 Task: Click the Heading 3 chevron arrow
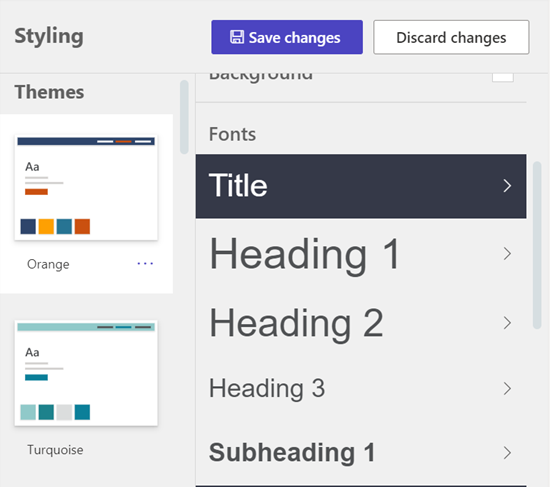pyautogui.click(x=507, y=388)
